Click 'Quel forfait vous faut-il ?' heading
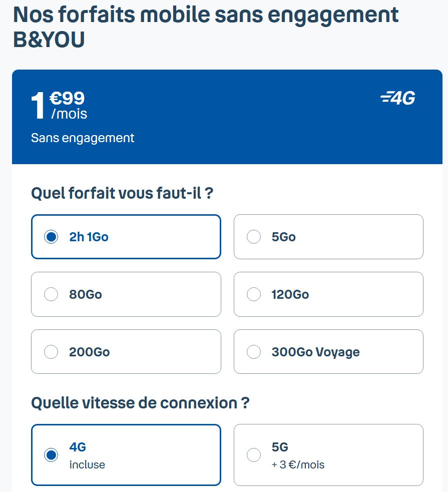This screenshot has width=448, height=492. [122, 193]
